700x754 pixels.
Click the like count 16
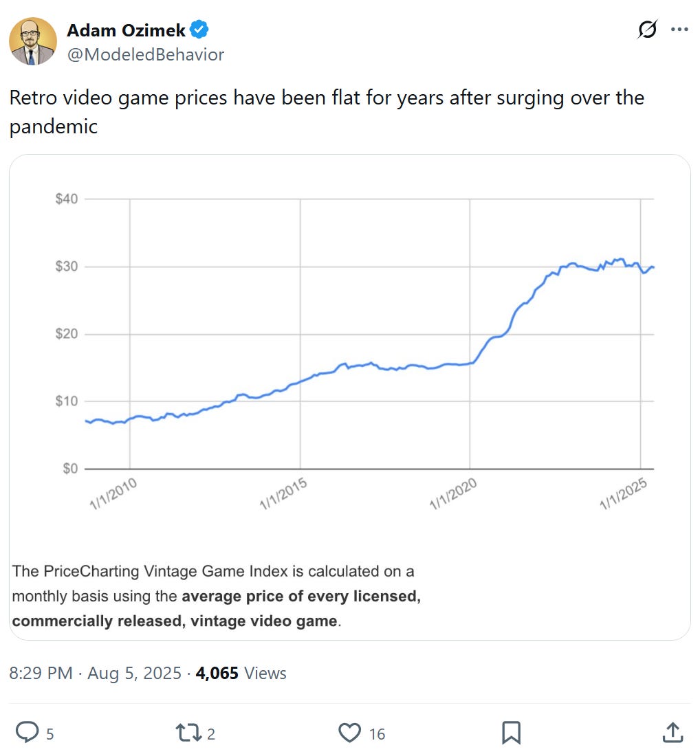[x=378, y=734]
